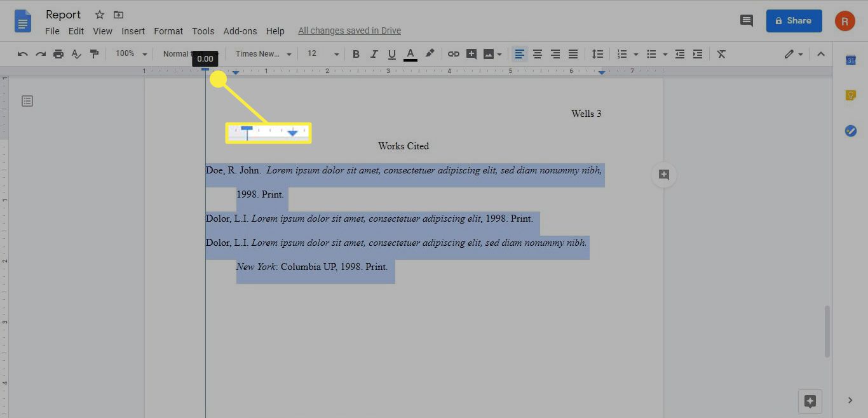Expand the insert image dropdown arrow
Screen dimensions: 868x418
point(499,55)
